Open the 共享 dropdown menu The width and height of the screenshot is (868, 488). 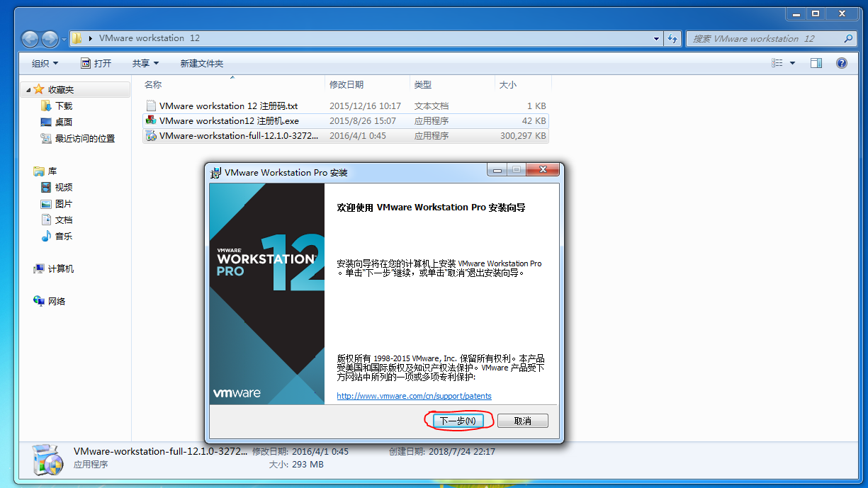(x=145, y=63)
